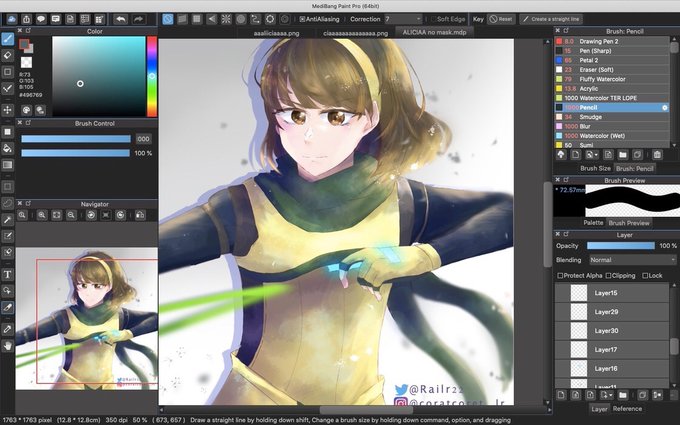Click the Navigator preview thumbnail
680x425 pixels.
pos(87,319)
